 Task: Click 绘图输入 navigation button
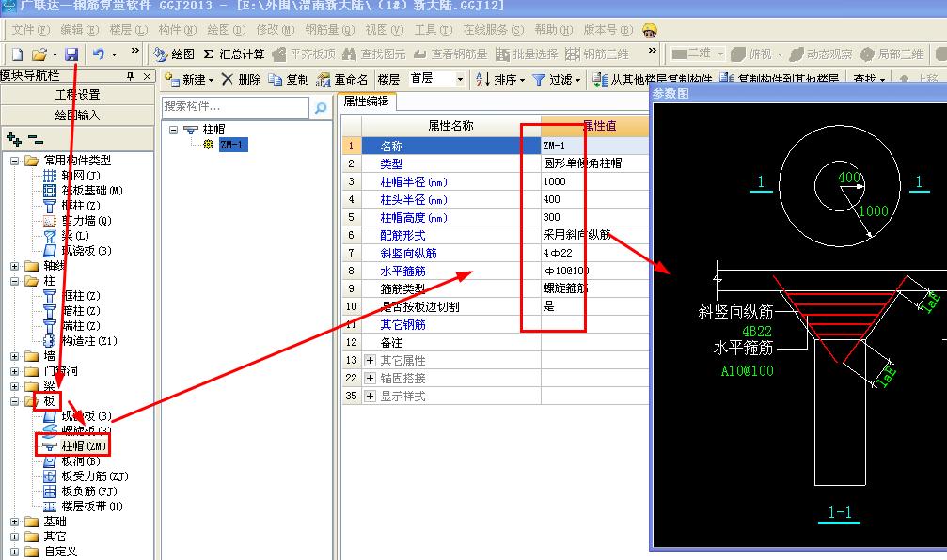(77, 115)
